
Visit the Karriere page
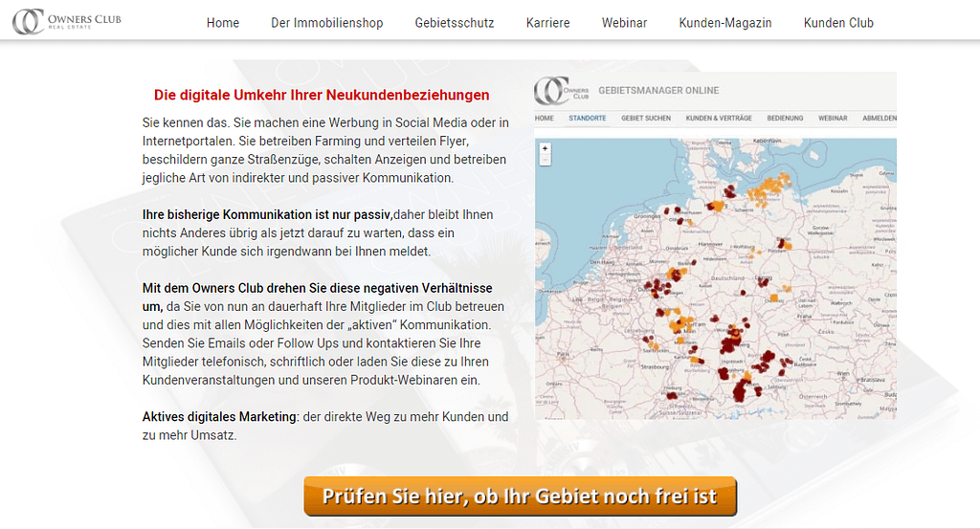(548, 23)
